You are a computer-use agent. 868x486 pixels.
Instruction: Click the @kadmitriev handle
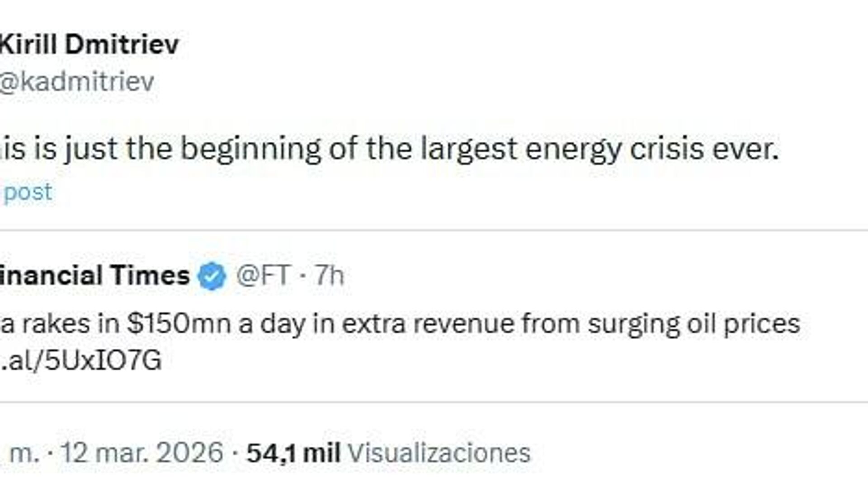click(77, 82)
